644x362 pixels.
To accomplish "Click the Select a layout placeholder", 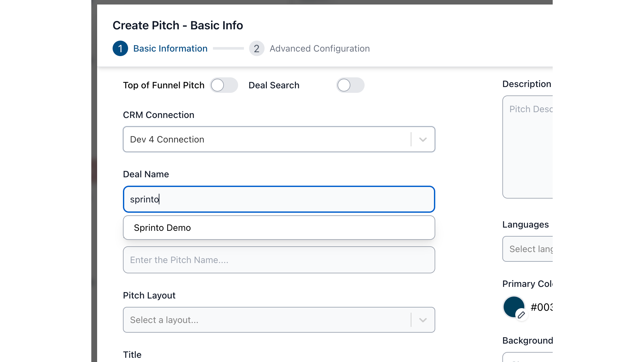I will tap(164, 320).
